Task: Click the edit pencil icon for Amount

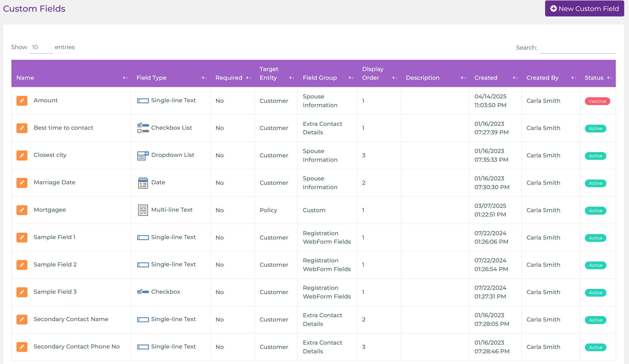Action: pyautogui.click(x=22, y=101)
